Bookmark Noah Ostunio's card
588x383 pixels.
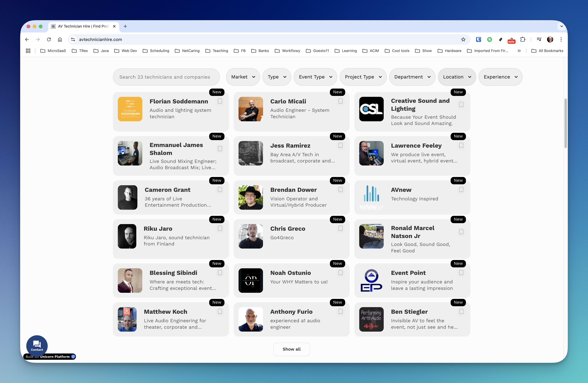pyautogui.click(x=340, y=273)
